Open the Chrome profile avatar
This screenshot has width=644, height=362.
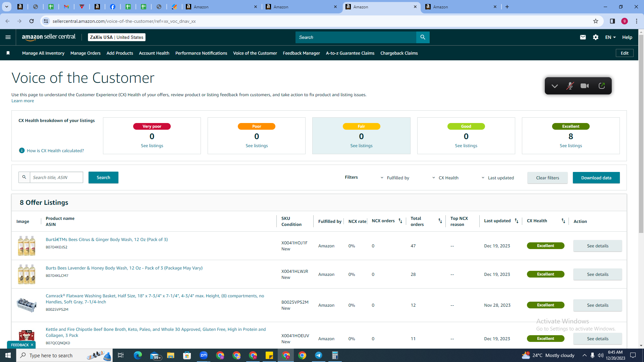point(625,21)
